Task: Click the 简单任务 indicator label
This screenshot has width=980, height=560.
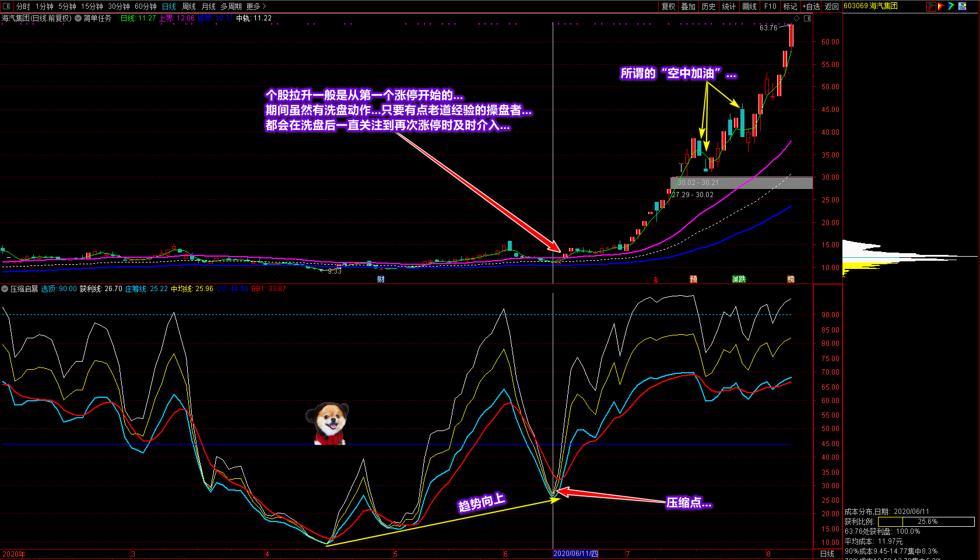Action: click(x=97, y=18)
